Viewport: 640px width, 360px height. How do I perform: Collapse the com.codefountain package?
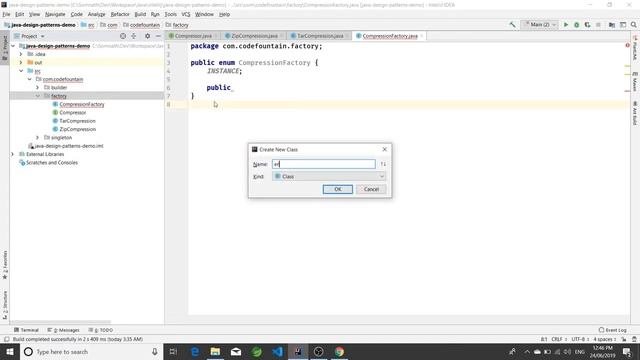pyautogui.click(x=29, y=79)
